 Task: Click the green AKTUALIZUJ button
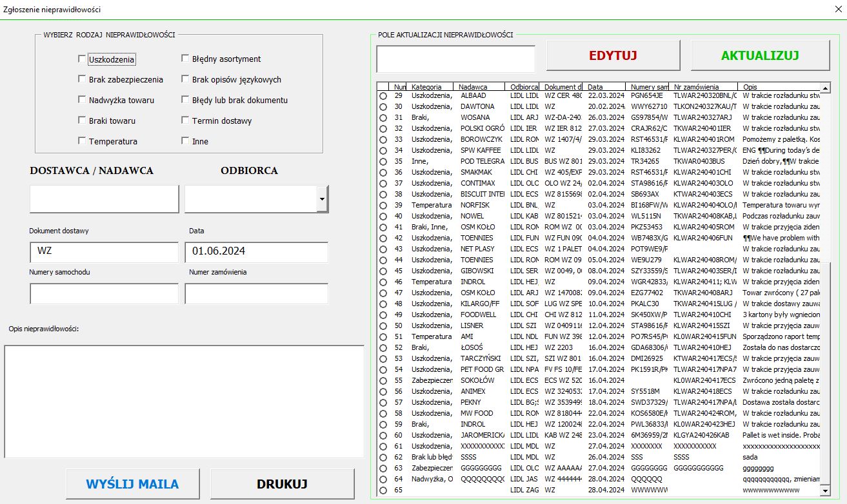pyautogui.click(x=760, y=55)
